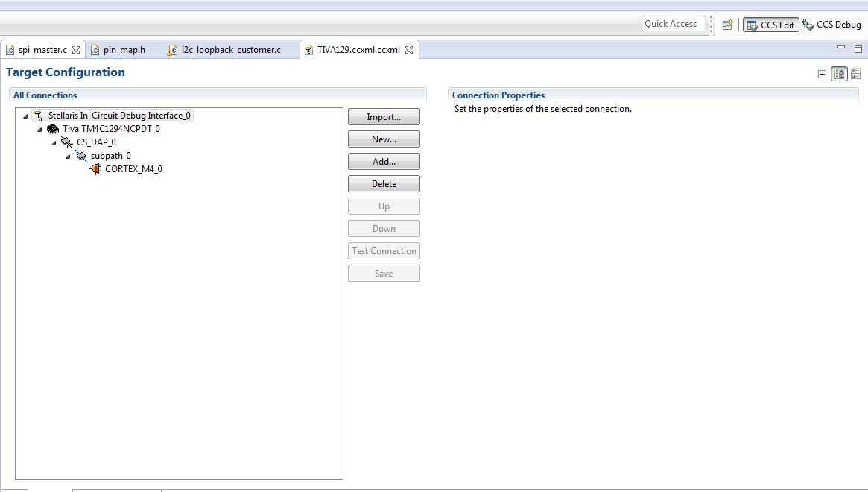This screenshot has width=868, height=492.
Task: Click the Import... button
Action: pos(384,117)
